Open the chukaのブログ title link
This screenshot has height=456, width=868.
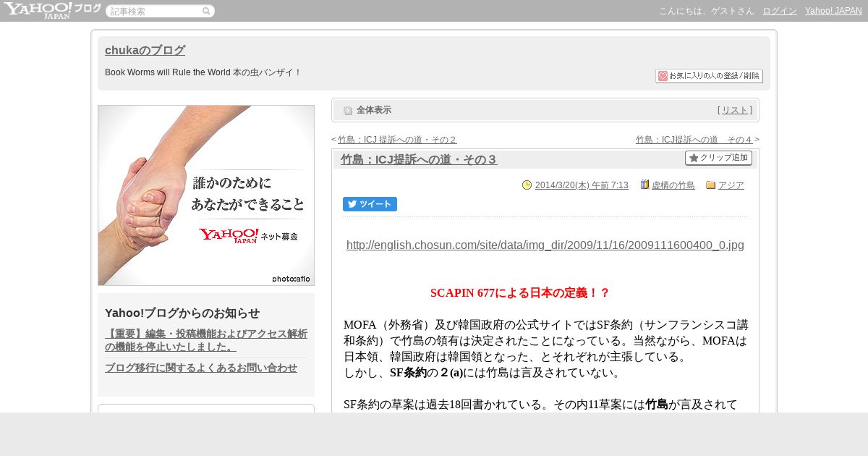click(x=145, y=51)
